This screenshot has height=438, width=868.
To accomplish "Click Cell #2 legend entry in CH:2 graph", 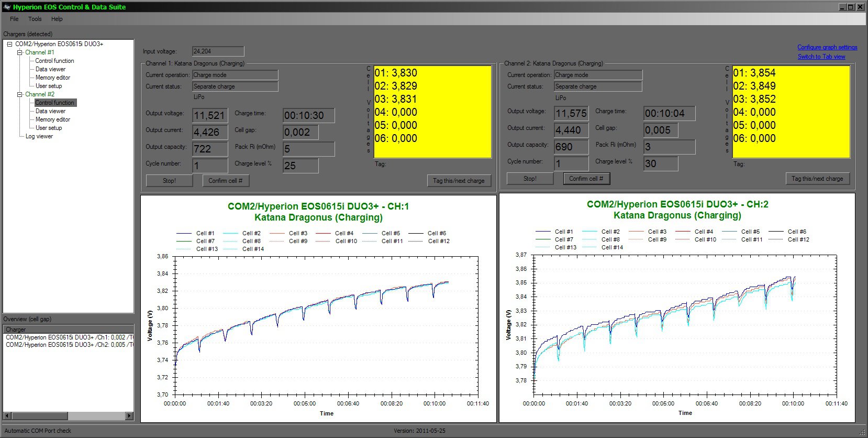I will click(601, 232).
